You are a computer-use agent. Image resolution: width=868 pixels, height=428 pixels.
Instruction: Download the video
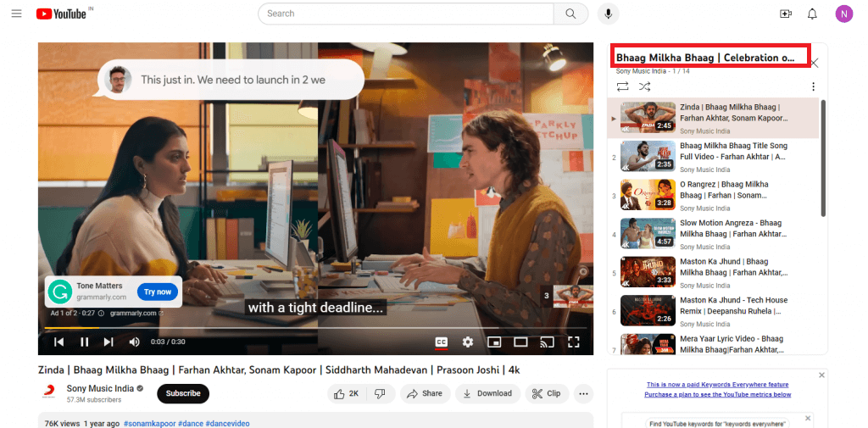pyautogui.click(x=487, y=393)
